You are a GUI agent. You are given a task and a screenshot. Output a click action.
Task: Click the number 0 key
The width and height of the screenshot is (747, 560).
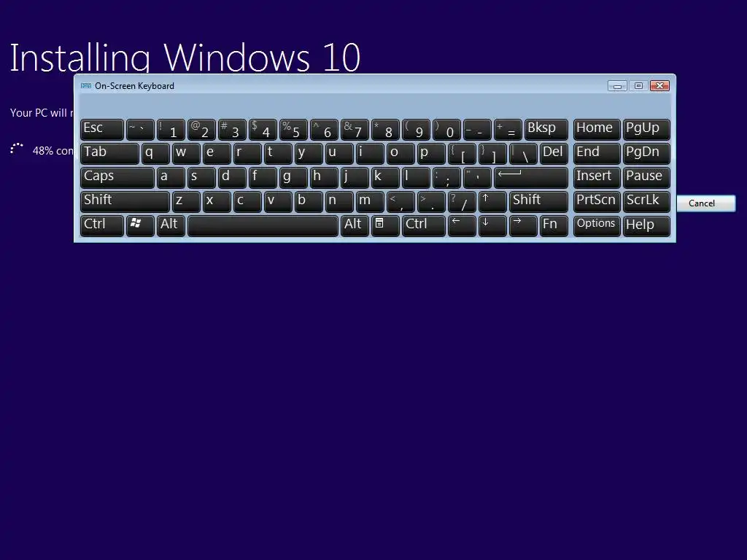[446, 130]
